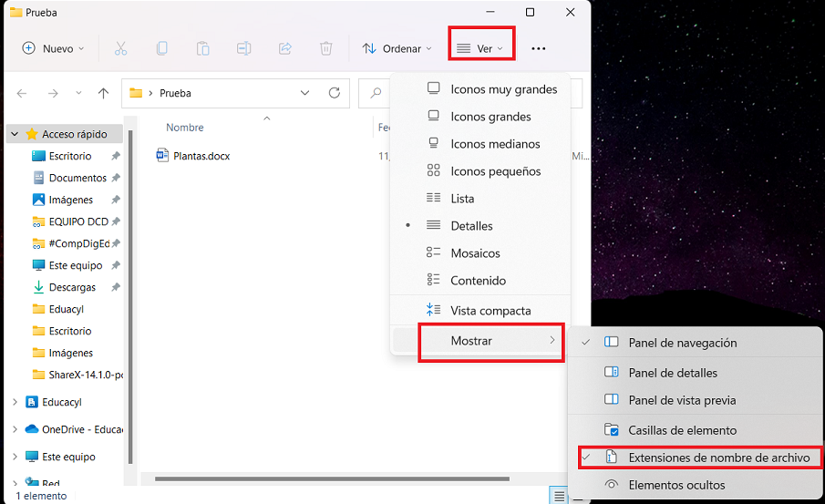This screenshot has height=504, width=825.
Task: Click the Share icon in toolbar
Action: [285, 48]
